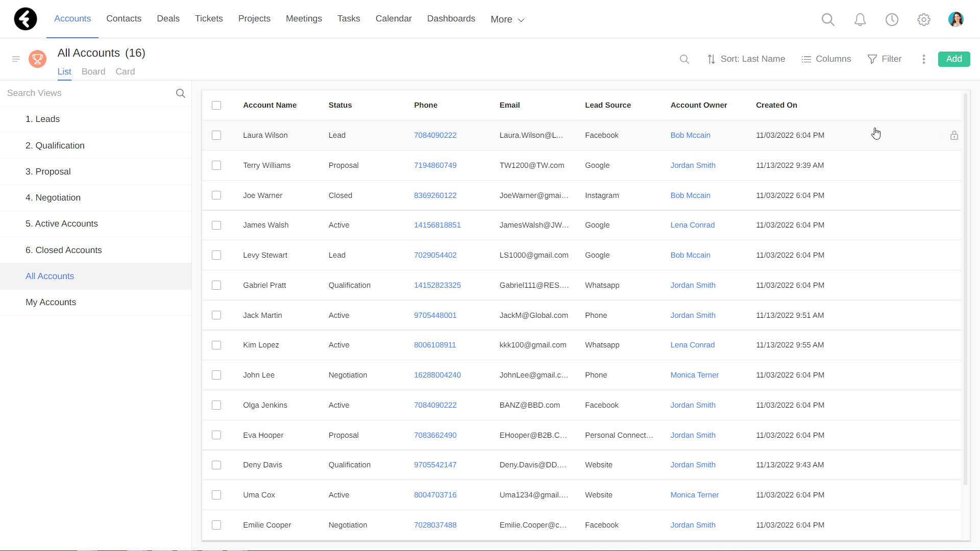Open phone link 7194860749

pos(435,165)
